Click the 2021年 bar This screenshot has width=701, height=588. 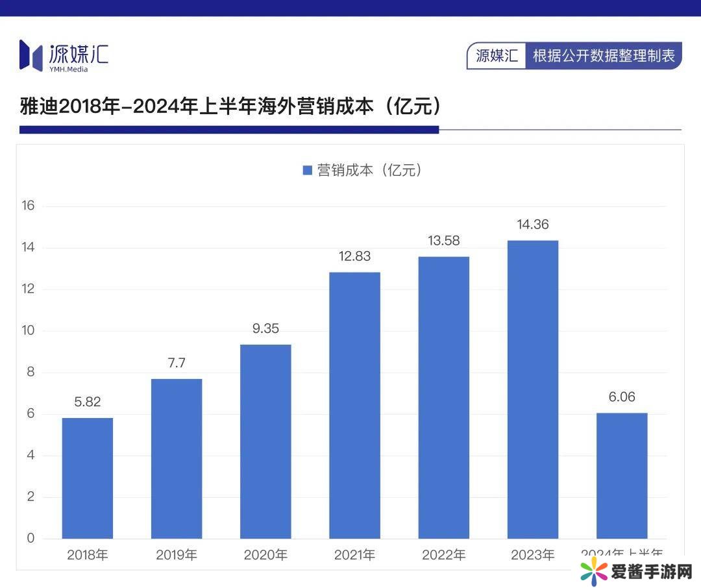(x=354, y=405)
